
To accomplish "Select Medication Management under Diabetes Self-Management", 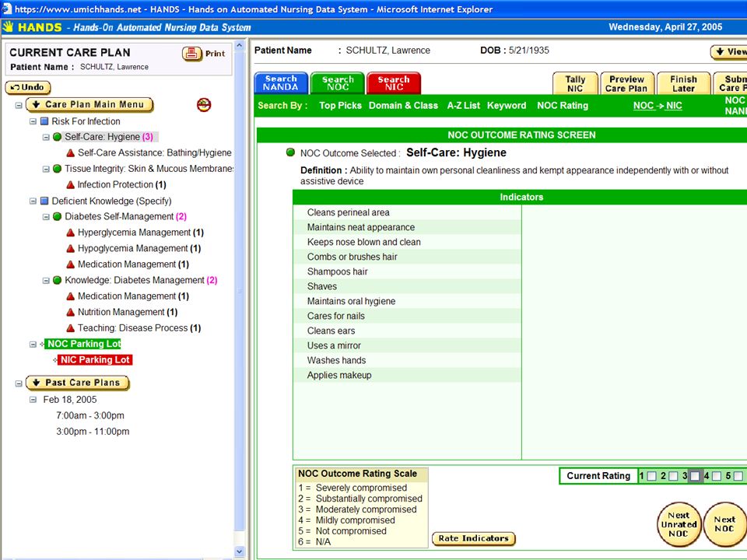I will (133, 264).
